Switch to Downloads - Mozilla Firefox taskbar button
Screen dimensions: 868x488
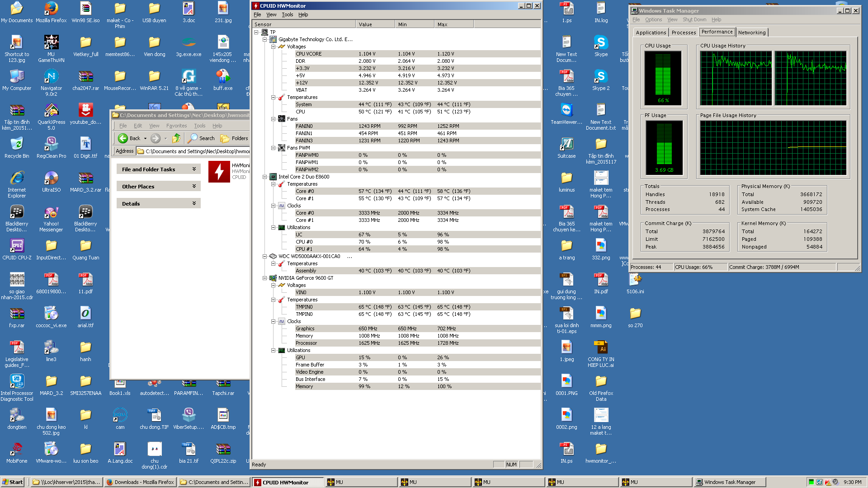[x=140, y=482]
